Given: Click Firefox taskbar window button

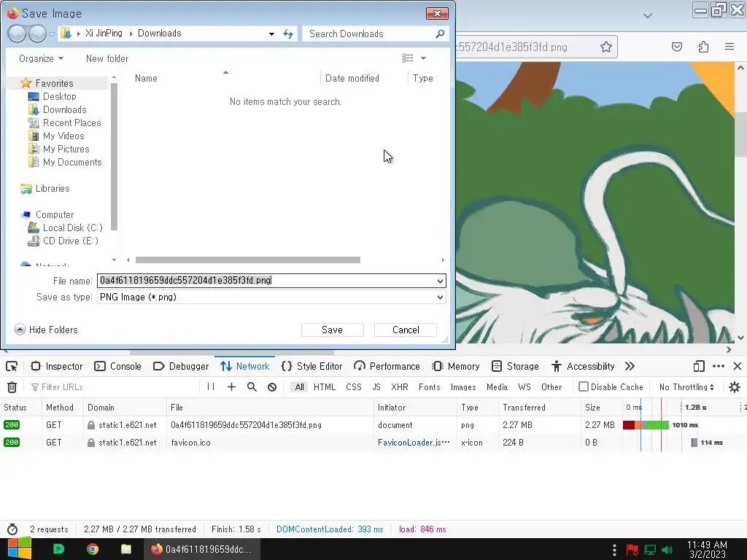Looking at the screenshot, I should pos(203,549).
